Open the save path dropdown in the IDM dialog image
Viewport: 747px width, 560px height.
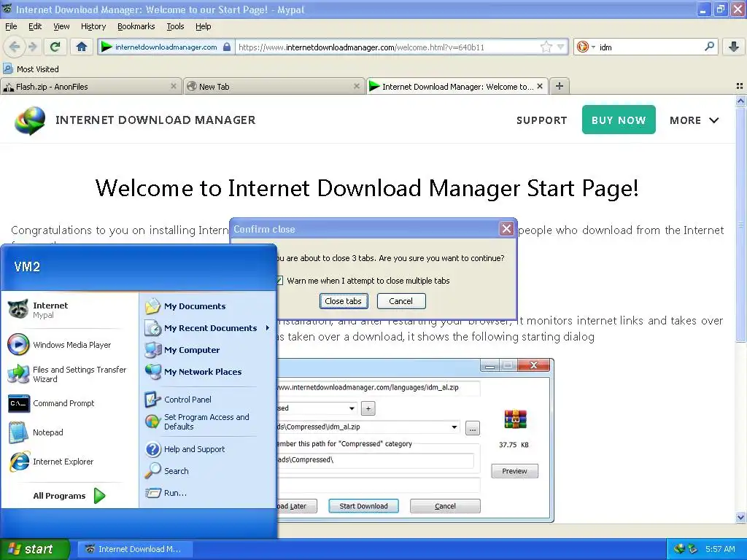454,427
